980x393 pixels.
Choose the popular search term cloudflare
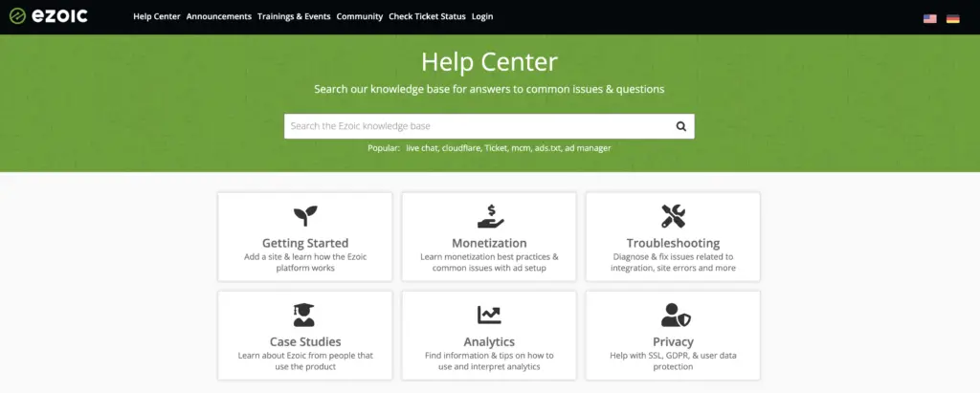[x=460, y=148]
